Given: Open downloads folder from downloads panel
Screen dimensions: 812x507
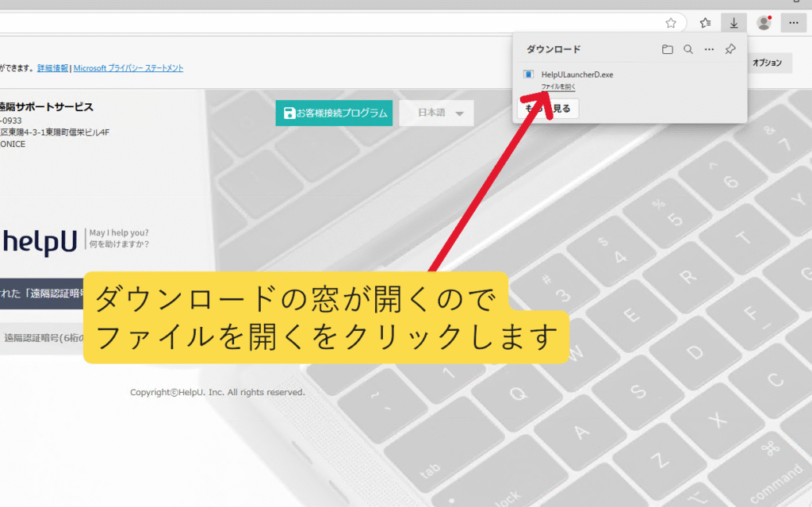Looking at the screenshot, I should (x=668, y=49).
